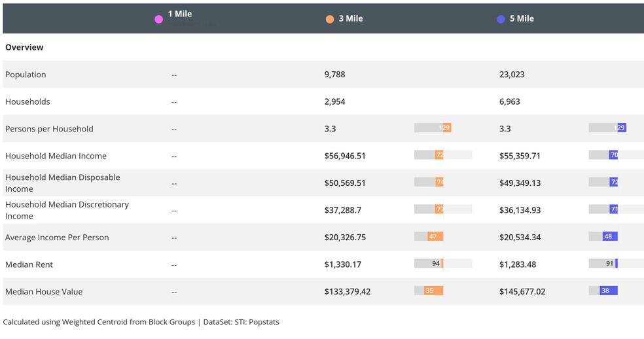Select the 3 Mile column header

[351, 19]
